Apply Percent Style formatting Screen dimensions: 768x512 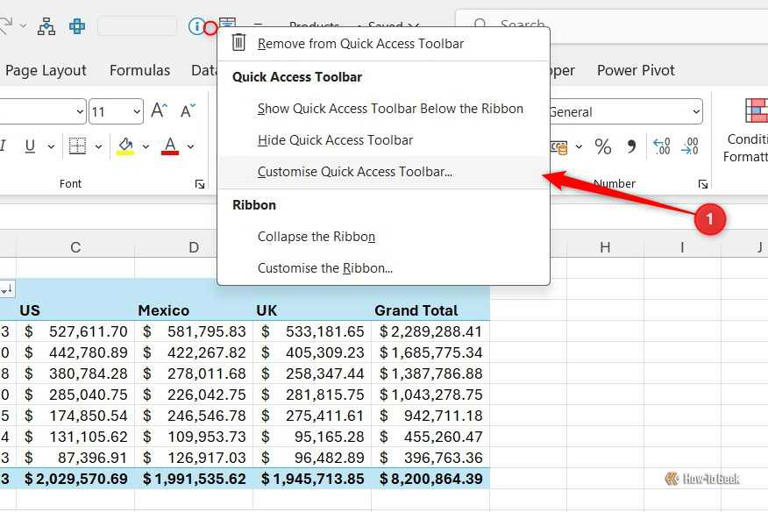click(x=603, y=146)
